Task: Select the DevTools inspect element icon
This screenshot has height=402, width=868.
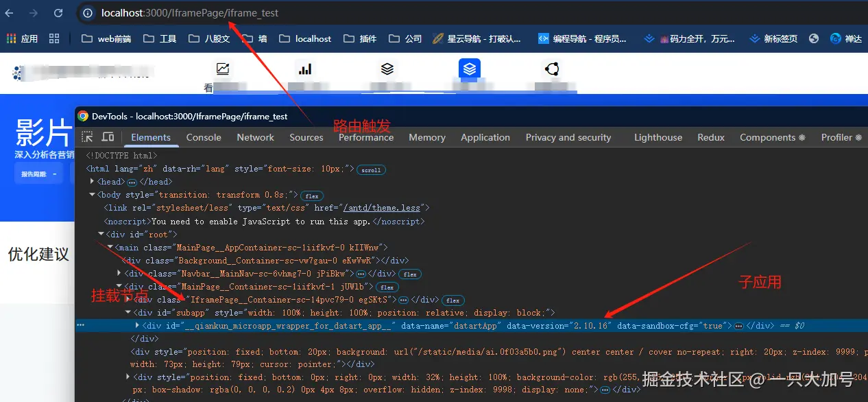Action: pos(87,137)
